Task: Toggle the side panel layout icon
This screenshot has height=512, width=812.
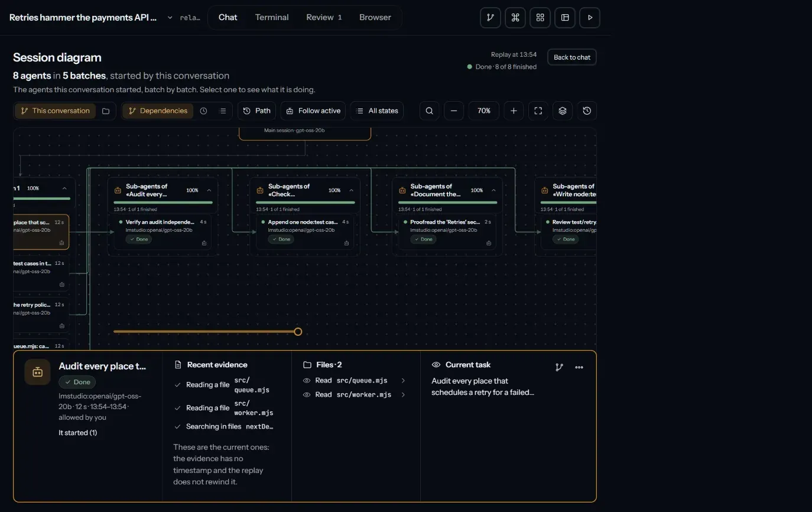Action: [565, 18]
